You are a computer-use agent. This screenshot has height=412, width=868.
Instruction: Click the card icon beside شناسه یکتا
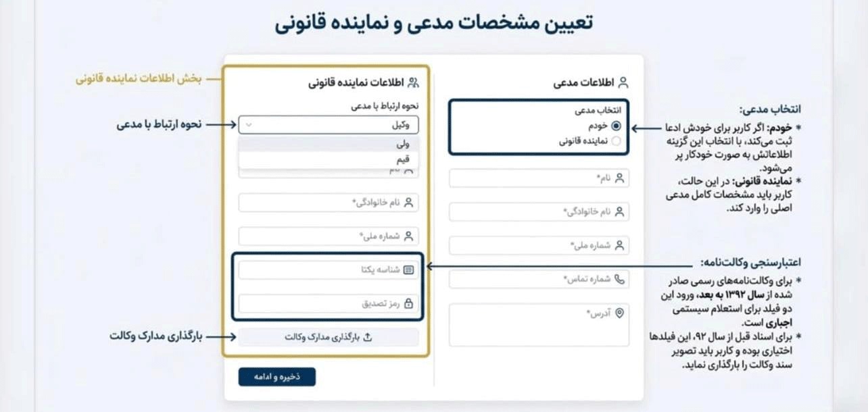tap(410, 269)
